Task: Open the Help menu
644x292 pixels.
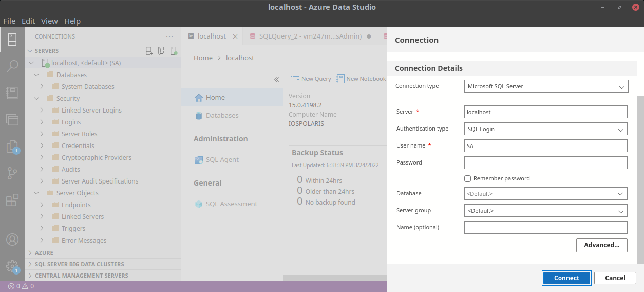Action: point(72,21)
